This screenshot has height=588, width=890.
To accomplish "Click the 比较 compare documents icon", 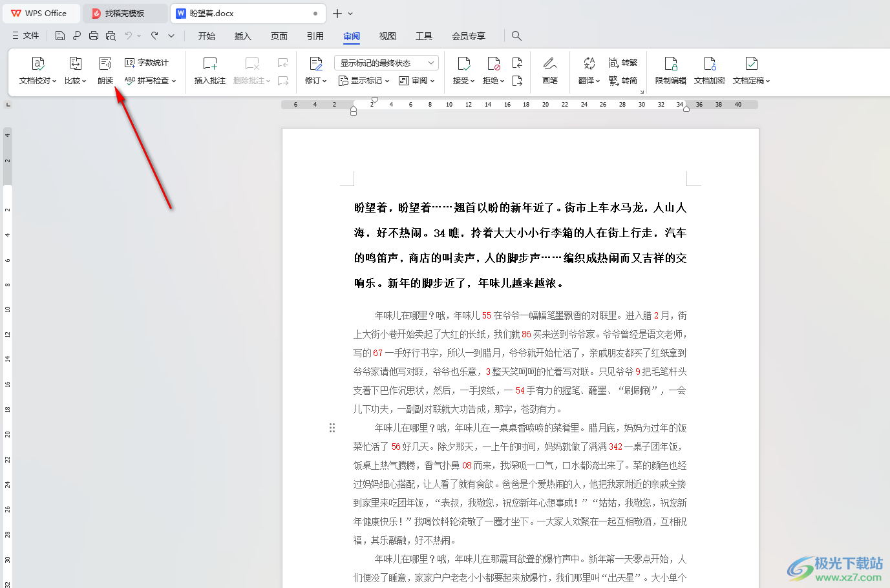I will coord(76,63).
